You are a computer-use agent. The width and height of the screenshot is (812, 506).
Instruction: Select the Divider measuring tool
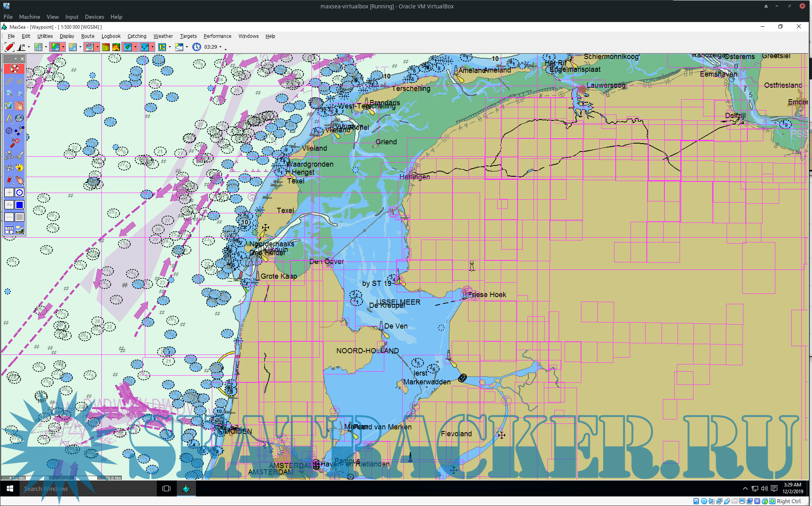[9, 118]
